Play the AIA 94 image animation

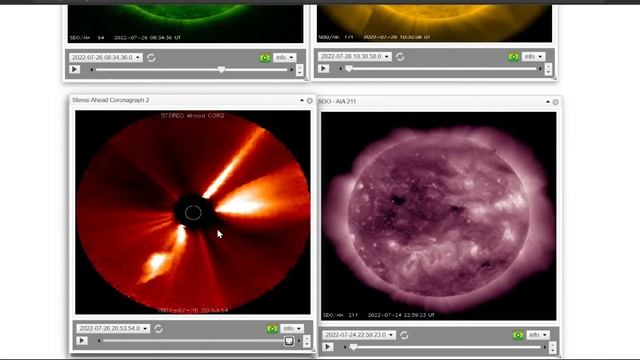(x=75, y=69)
